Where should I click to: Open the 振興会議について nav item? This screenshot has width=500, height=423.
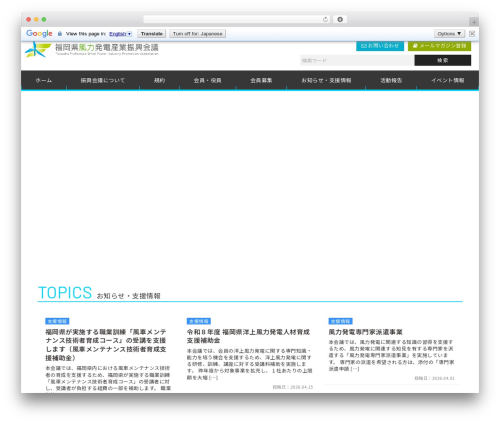point(103,80)
